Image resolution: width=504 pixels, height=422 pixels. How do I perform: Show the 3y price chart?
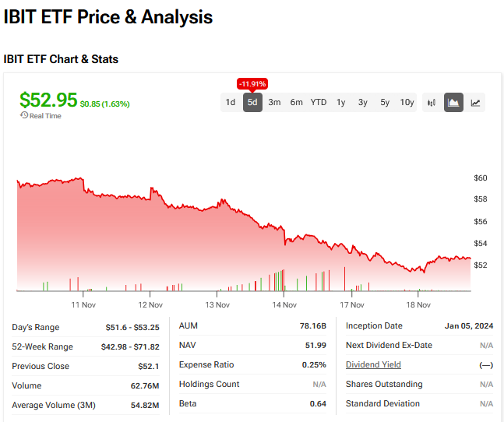click(363, 102)
